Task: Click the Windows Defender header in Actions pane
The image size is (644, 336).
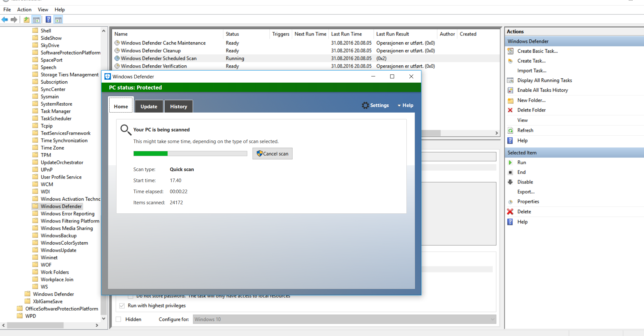Action: coord(574,41)
